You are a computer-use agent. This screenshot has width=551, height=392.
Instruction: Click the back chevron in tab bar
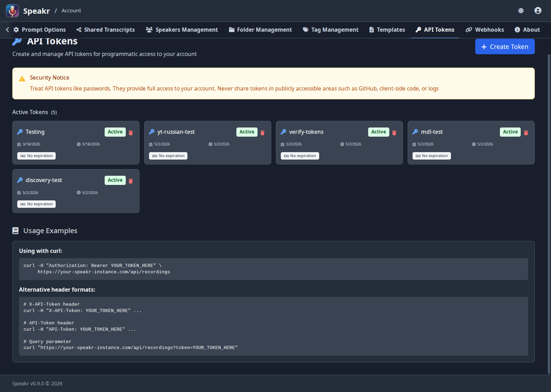tap(7, 30)
